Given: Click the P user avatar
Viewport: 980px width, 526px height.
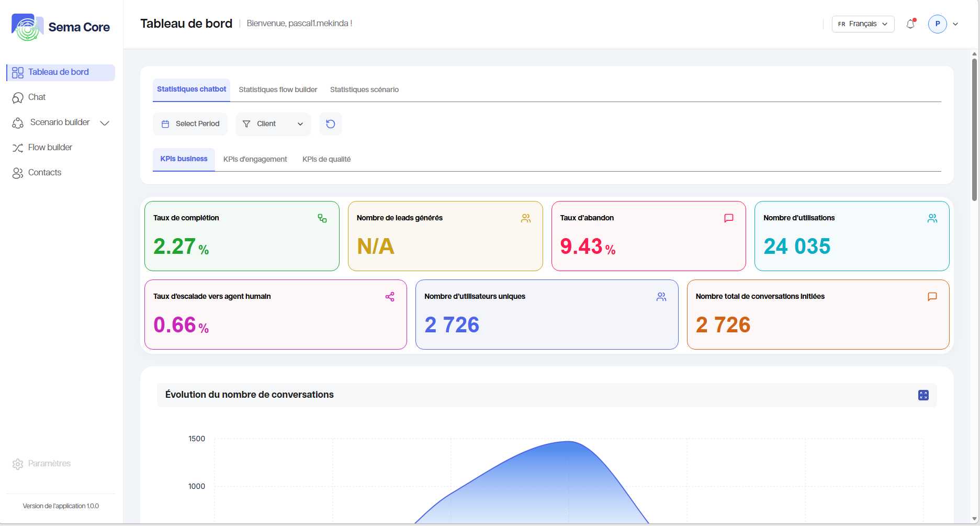Looking at the screenshot, I should pos(937,24).
